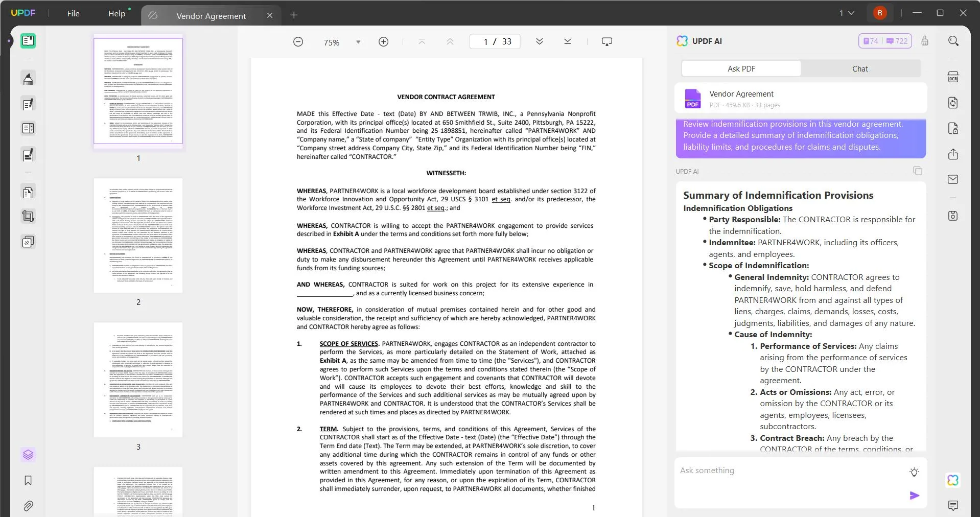Toggle the Reader mode icon in left sidebar
980x517 pixels.
point(28,41)
